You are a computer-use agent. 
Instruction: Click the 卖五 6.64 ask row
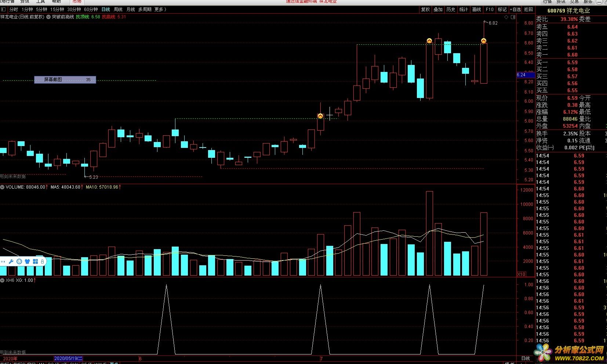[571, 27]
